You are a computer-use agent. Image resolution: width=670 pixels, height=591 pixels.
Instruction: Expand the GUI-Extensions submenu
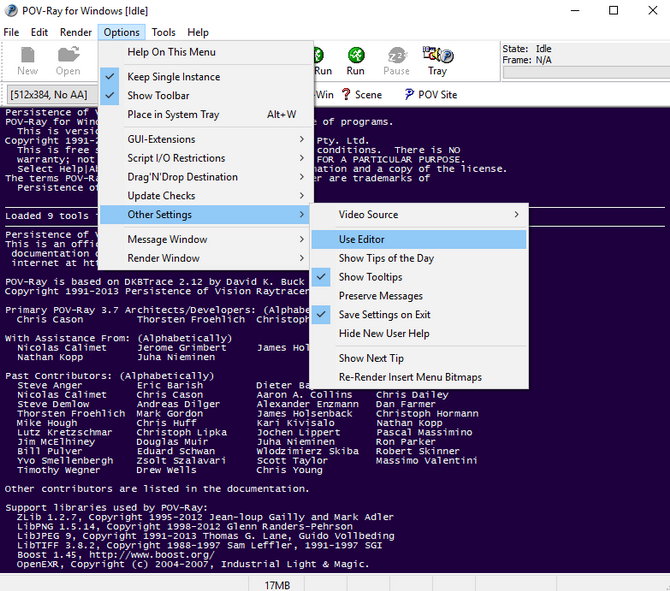coord(206,139)
